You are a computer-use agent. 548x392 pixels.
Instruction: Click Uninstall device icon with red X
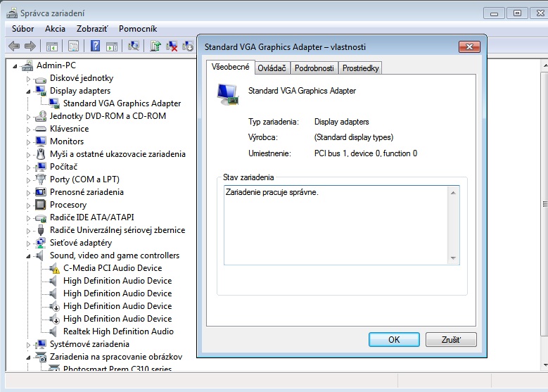tap(172, 46)
